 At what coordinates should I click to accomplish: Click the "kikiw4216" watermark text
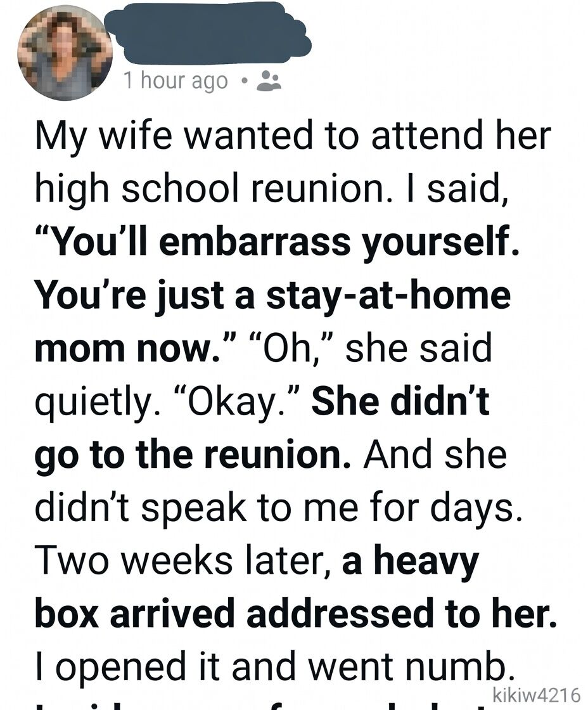[536, 694]
